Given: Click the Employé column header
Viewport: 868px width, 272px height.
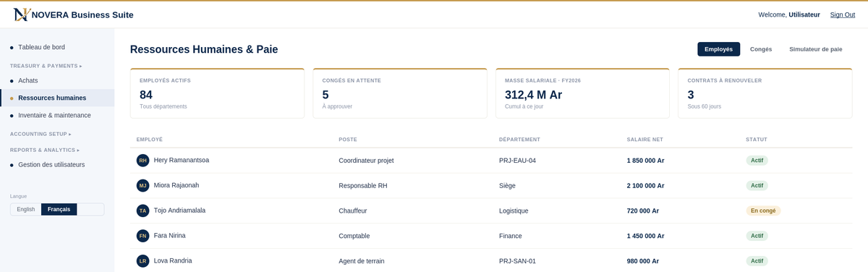Looking at the screenshot, I should 150,140.
